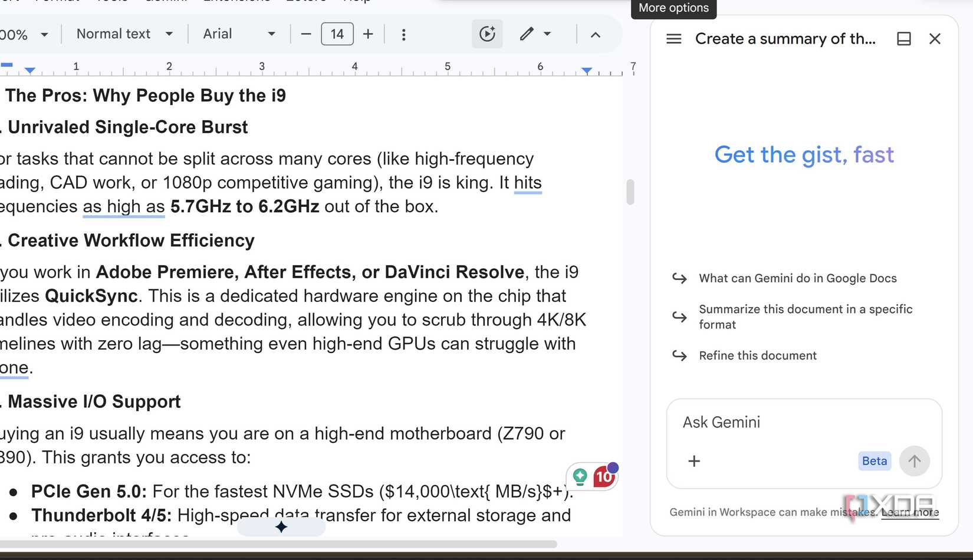Click the Beta badge in Gemini box
Viewport: 973px width, 560px height.
coord(874,461)
